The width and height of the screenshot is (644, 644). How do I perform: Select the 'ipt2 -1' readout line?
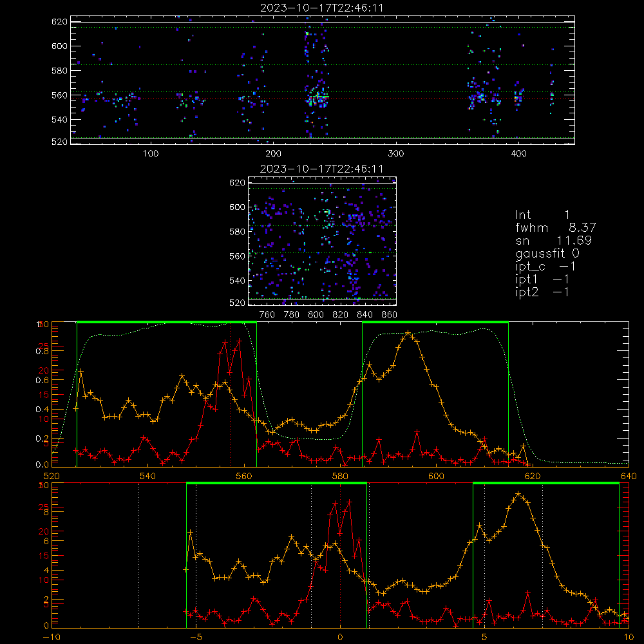coord(542,292)
